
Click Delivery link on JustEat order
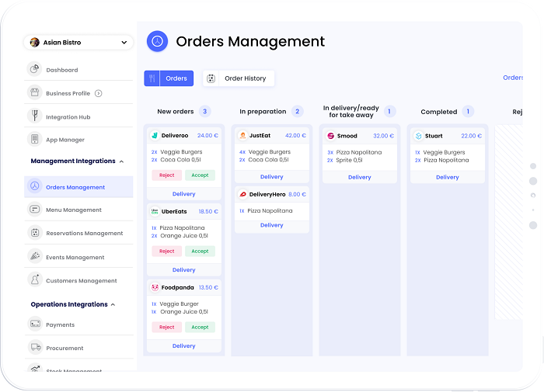point(272,177)
